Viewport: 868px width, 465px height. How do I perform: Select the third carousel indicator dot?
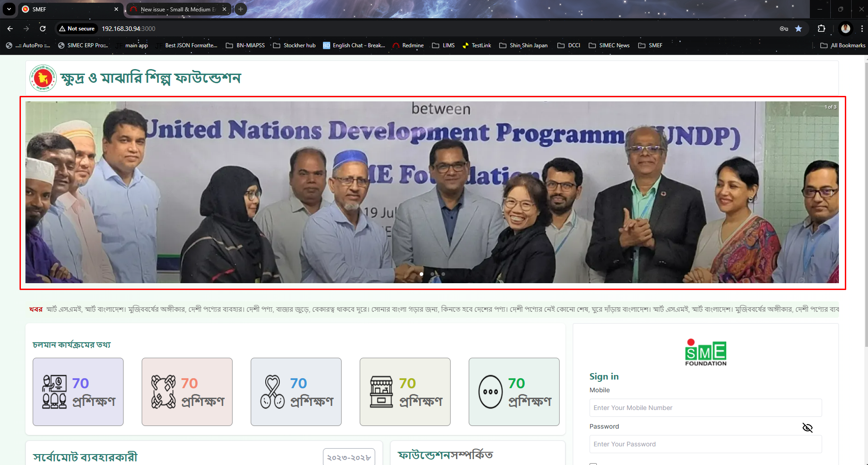click(443, 274)
